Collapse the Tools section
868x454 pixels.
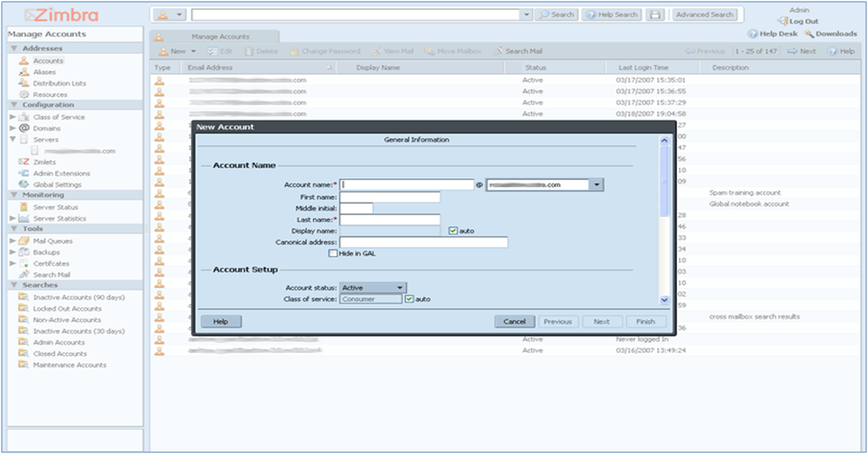(14, 229)
